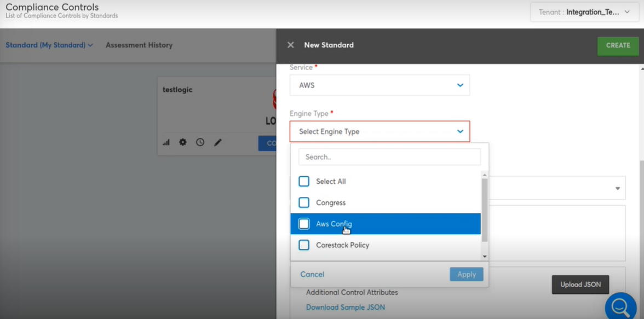Switch to Assessment History tab
Image resolution: width=644 pixels, height=319 pixels.
pyautogui.click(x=139, y=45)
